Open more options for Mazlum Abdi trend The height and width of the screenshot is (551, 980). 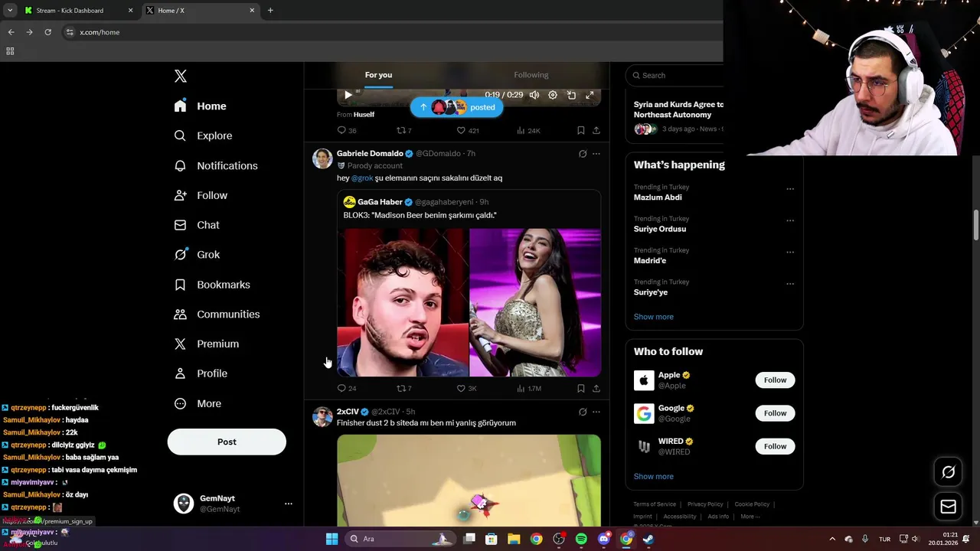790,189
